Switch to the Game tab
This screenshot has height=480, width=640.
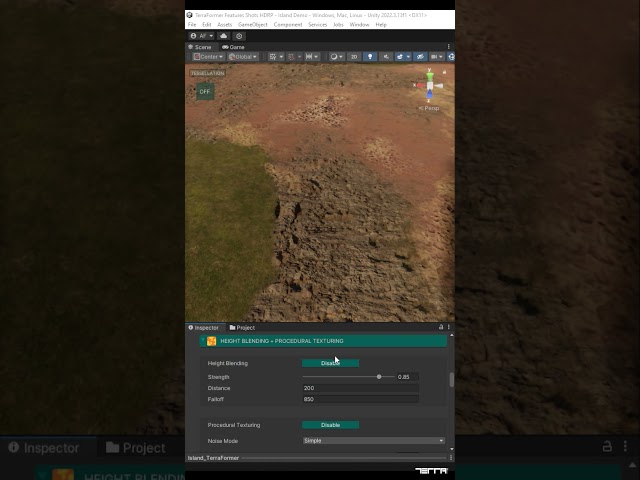click(233, 47)
